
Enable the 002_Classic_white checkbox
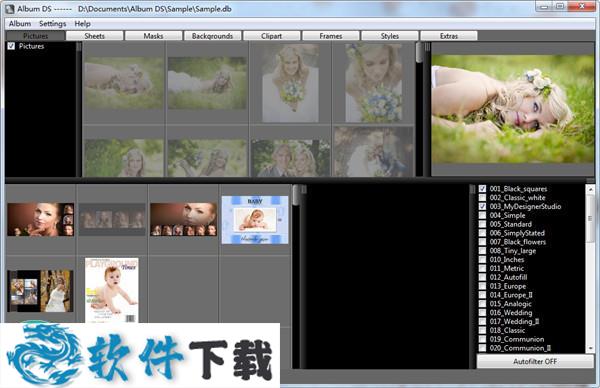pos(482,197)
